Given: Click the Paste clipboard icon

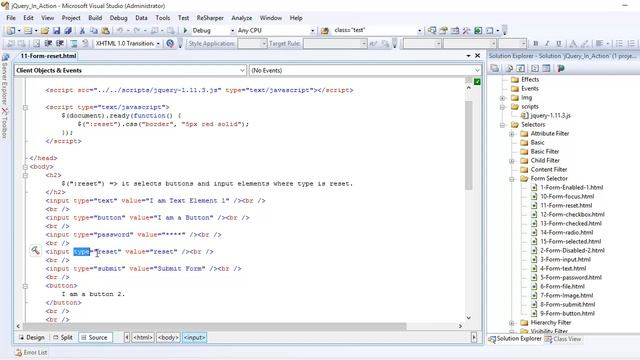Looking at the screenshot, I should coord(106,31).
